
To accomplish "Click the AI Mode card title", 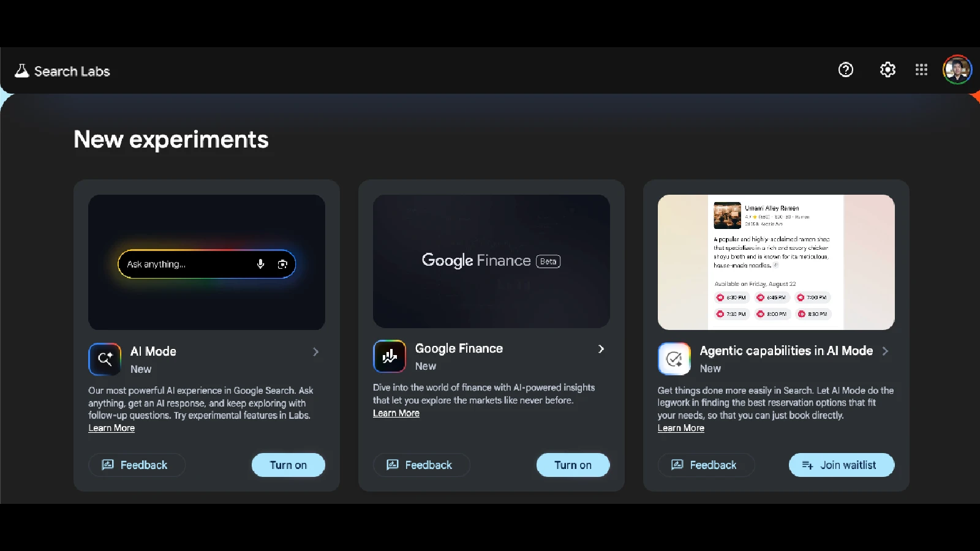I will pos(153,351).
